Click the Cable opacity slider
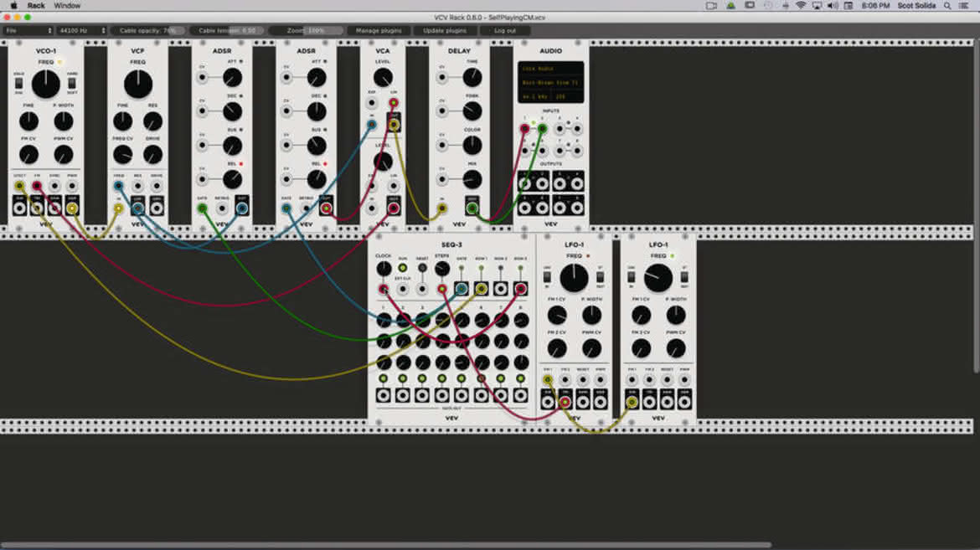 [x=149, y=30]
